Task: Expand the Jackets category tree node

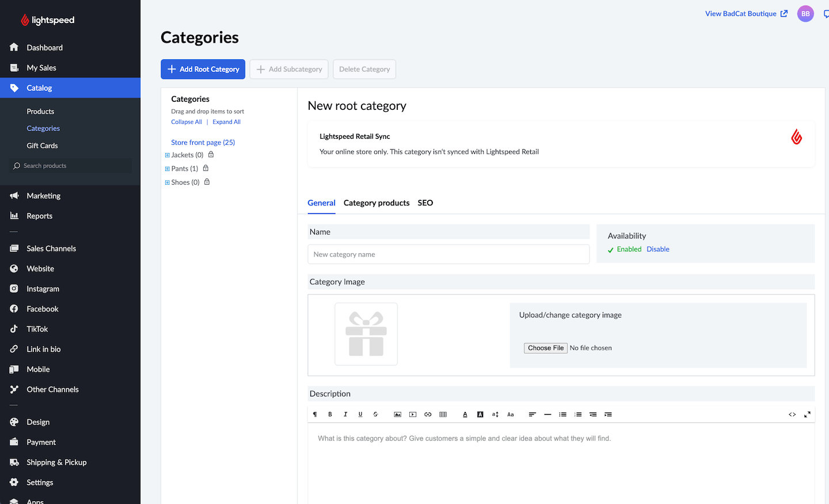Action: (x=168, y=155)
